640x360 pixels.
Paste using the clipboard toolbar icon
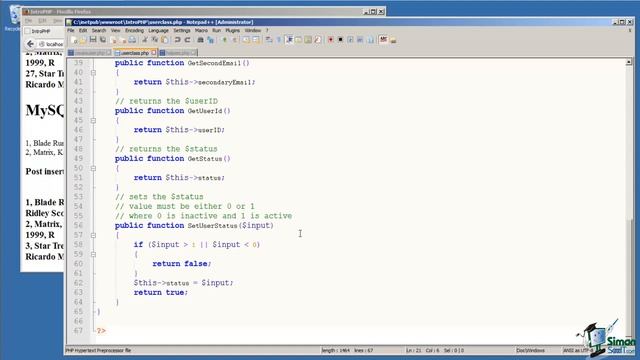point(164,40)
